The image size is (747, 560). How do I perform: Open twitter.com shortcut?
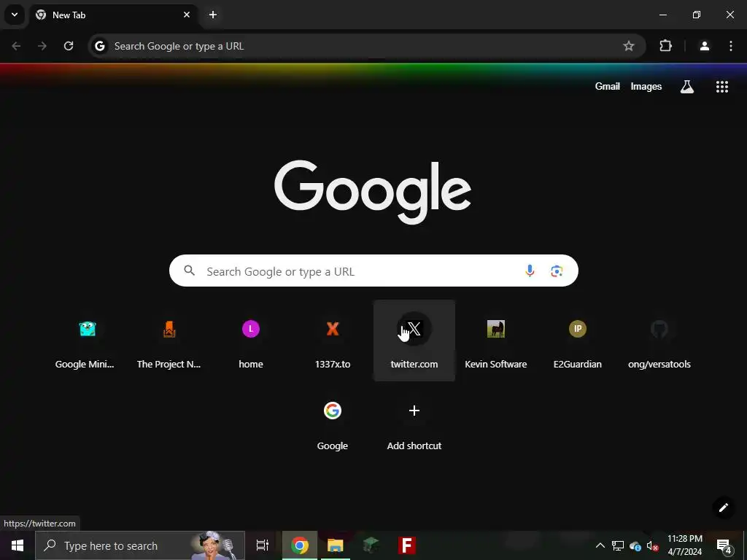414,341
